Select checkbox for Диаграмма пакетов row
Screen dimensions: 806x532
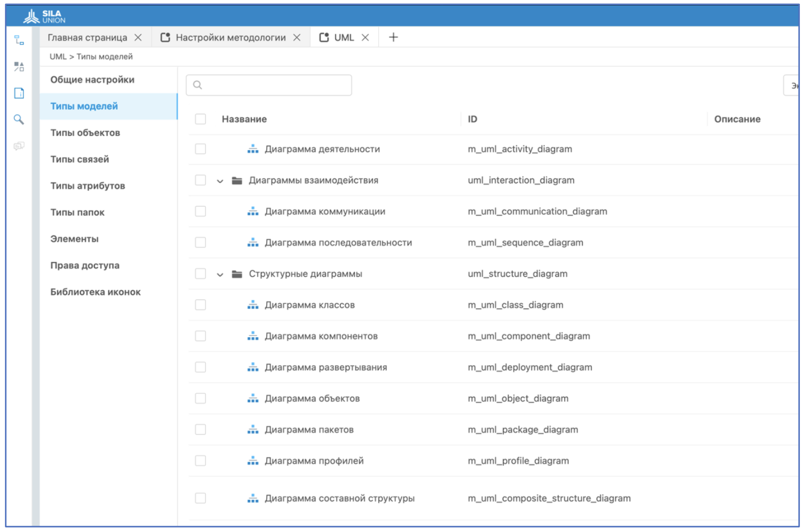tap(201, 430)
